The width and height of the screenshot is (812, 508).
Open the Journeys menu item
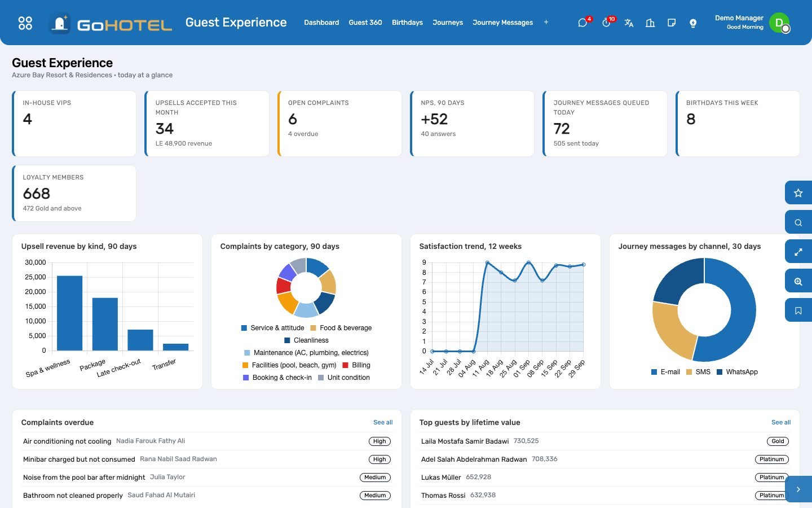coord(448,23)
